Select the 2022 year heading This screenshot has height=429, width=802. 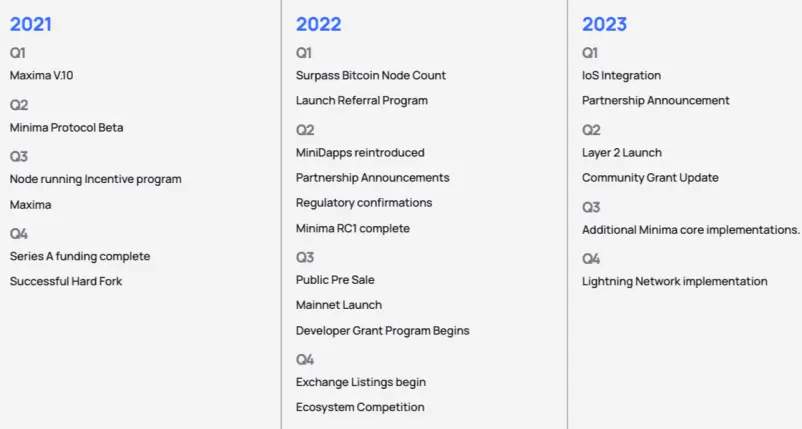(318, 24)
